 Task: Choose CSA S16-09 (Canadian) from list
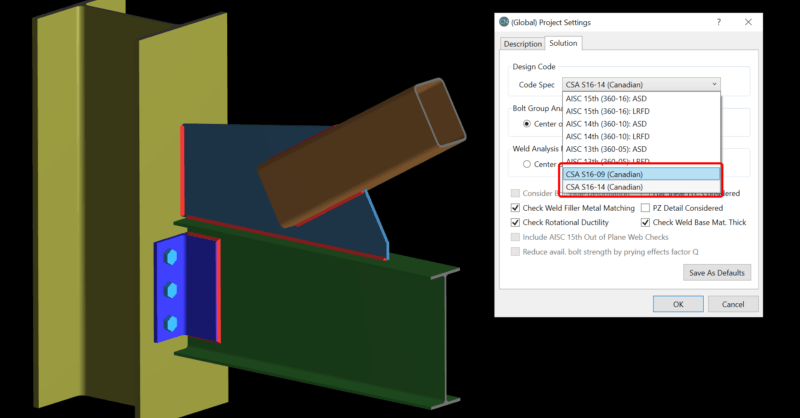point(604,174)
